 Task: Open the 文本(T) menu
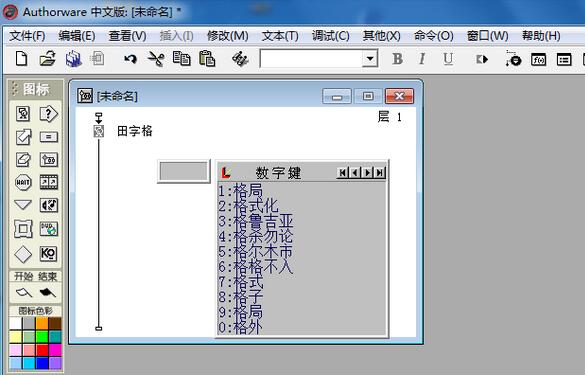[280, 36]
